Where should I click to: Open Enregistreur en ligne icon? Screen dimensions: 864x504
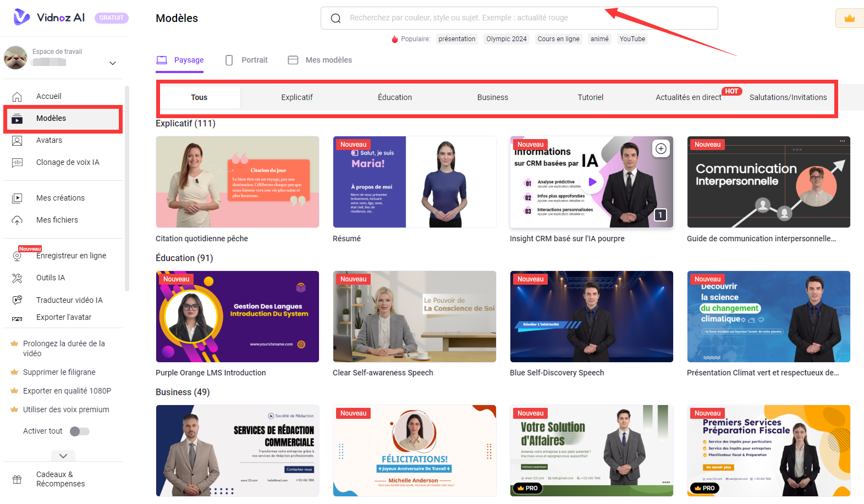coord(17,256)
